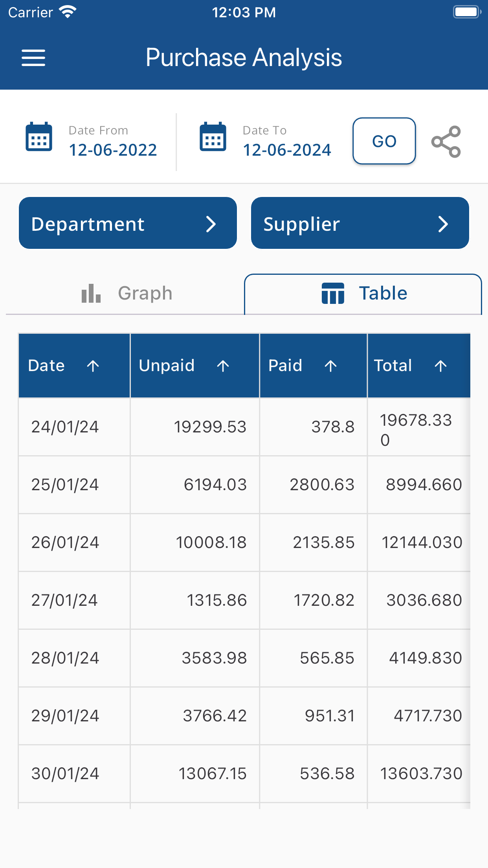
Task: Open the hamburger navigation menu
Action: pos(33,58)
